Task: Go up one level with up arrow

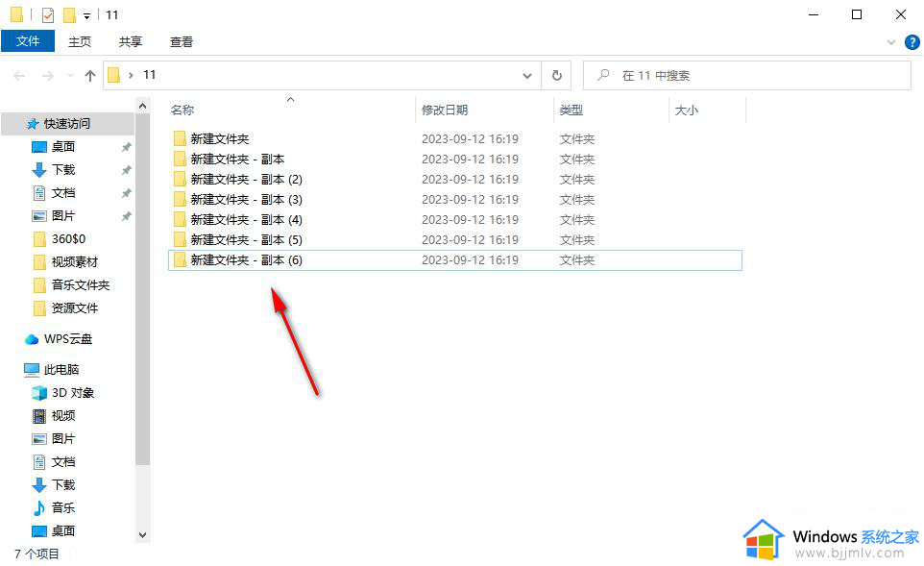Action: (x=90, y=76)
